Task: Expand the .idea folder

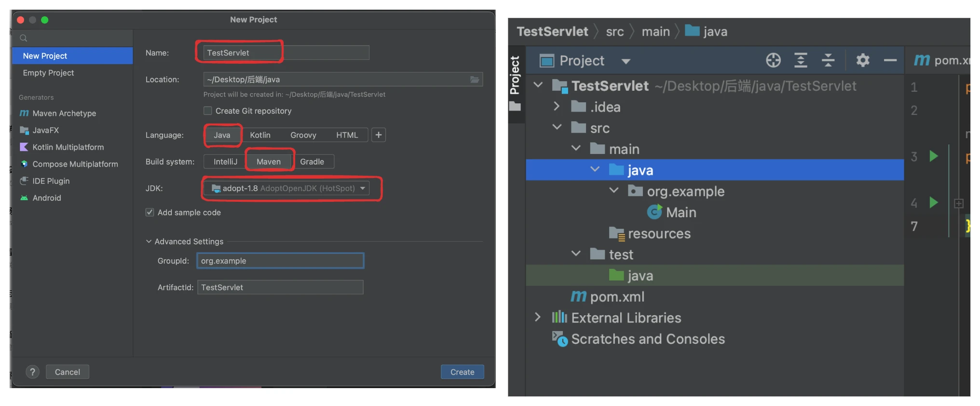Action: tap(557, 106)
